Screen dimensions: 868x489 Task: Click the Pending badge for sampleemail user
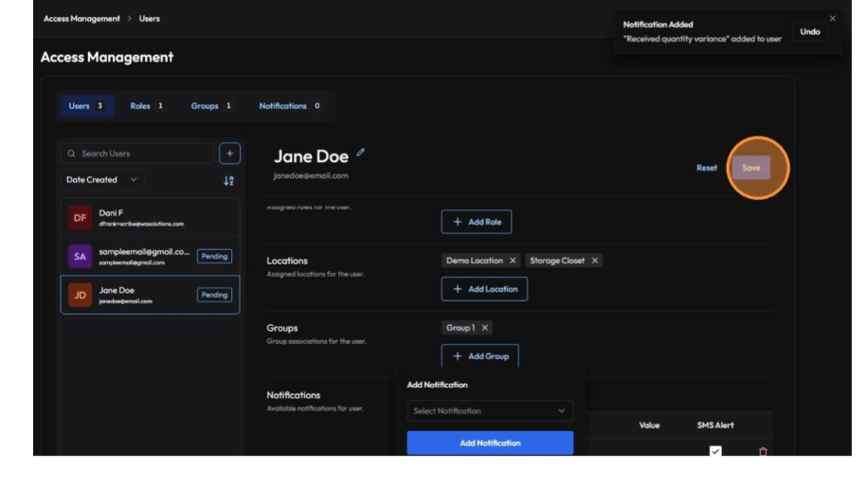(x=214, y=257)
